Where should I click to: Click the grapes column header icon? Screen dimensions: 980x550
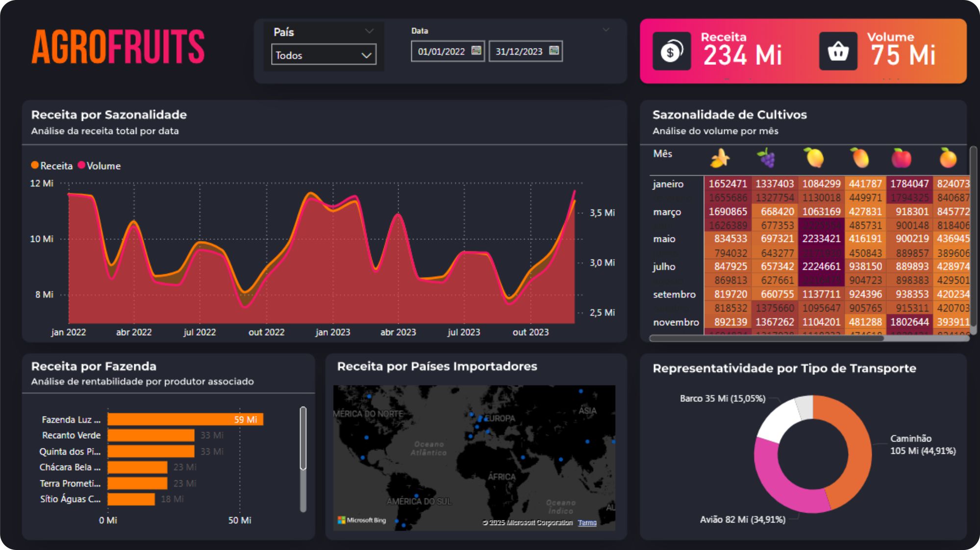click(x=766, y=158)
